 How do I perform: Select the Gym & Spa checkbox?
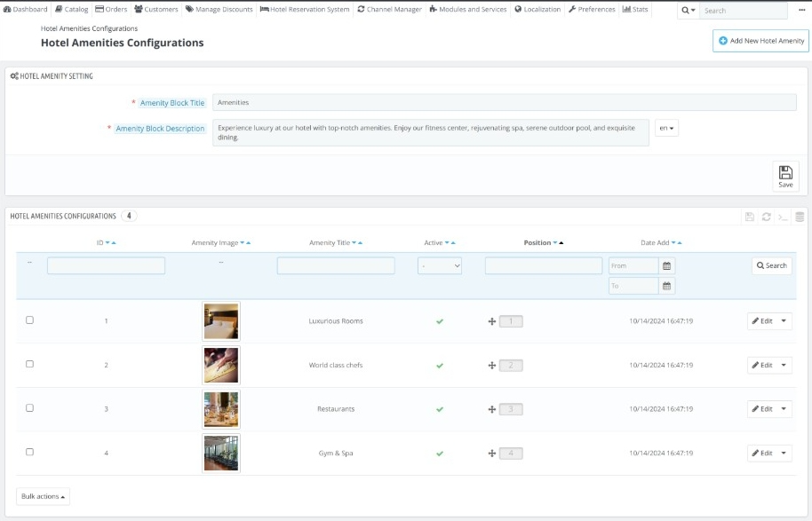point(29,452)
